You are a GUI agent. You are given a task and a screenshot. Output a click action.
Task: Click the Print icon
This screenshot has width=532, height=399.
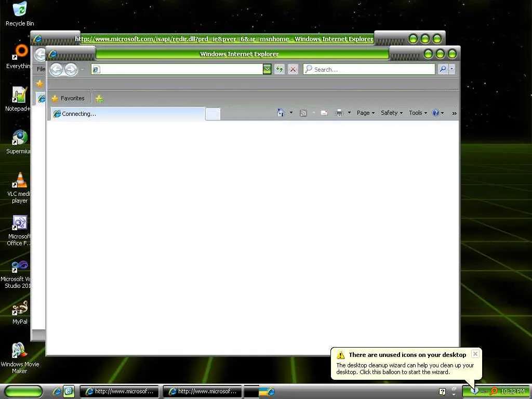tap(339, 113)
